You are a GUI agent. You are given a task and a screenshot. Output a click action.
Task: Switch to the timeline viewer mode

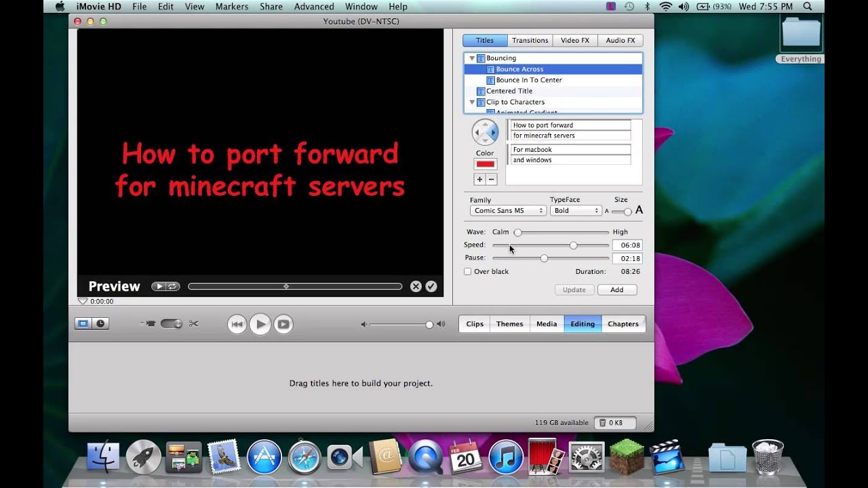[100, 324]
